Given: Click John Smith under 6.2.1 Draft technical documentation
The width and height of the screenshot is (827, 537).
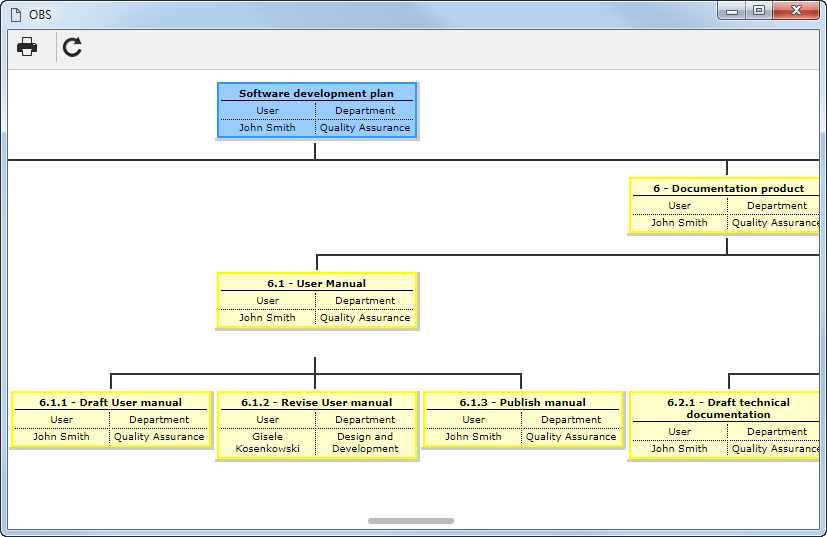Looking at the screenshot, I should tap(679, 448).
